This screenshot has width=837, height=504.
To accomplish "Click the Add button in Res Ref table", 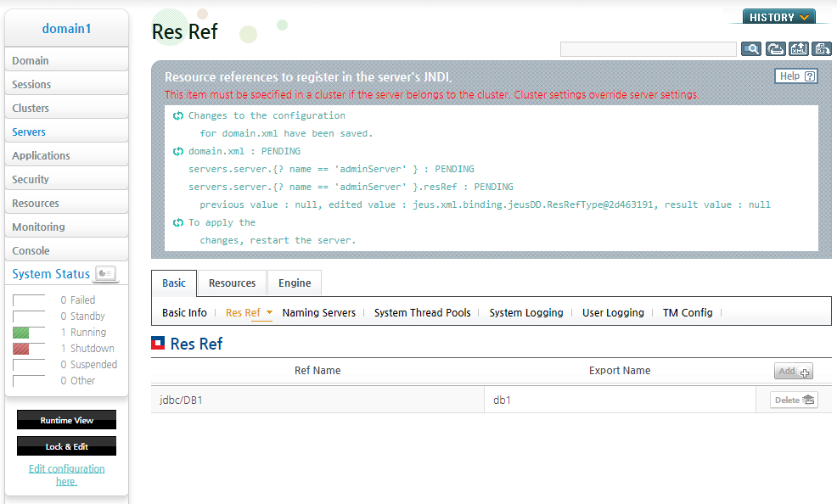I will click(794, 371).
